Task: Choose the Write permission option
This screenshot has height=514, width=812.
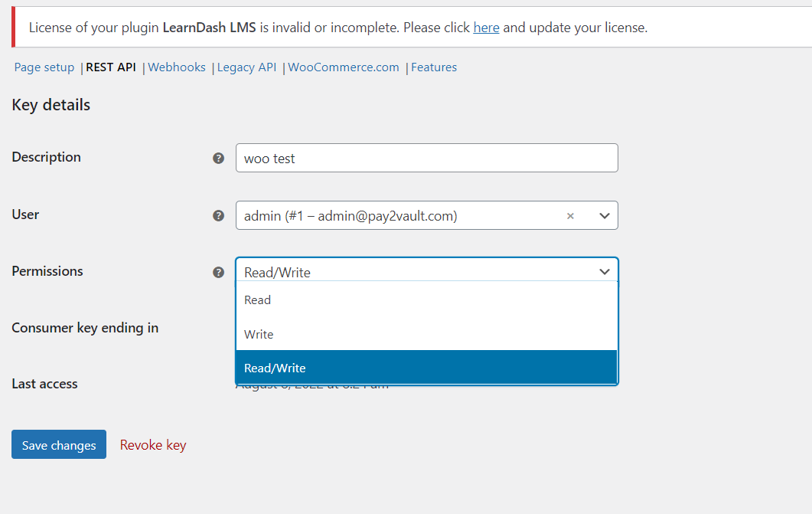Action: click(427, 334)
